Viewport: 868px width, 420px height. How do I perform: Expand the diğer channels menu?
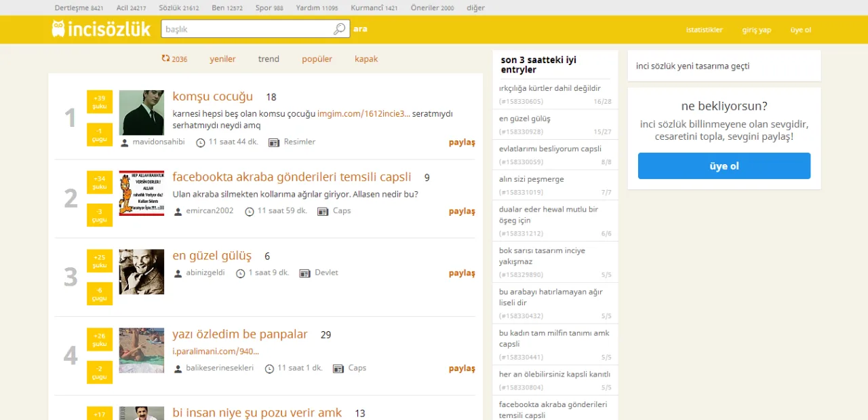(x=475, y=8)
